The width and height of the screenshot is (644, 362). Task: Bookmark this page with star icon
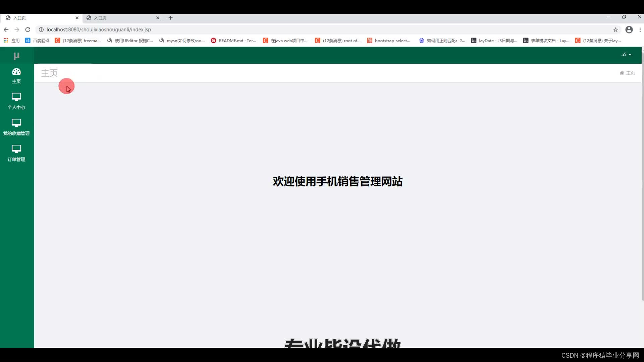615,29
